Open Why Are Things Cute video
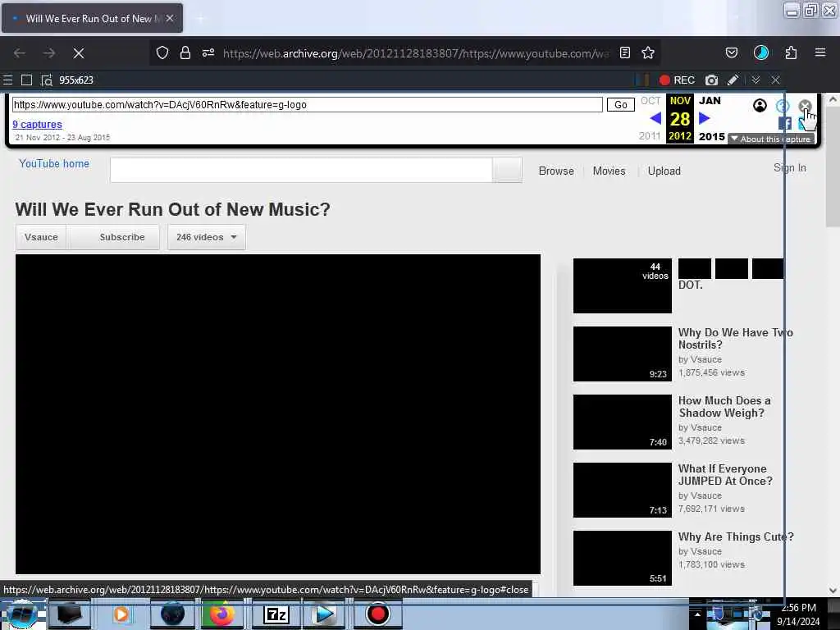Screen dimensions: 840x630 coord(736,536)
